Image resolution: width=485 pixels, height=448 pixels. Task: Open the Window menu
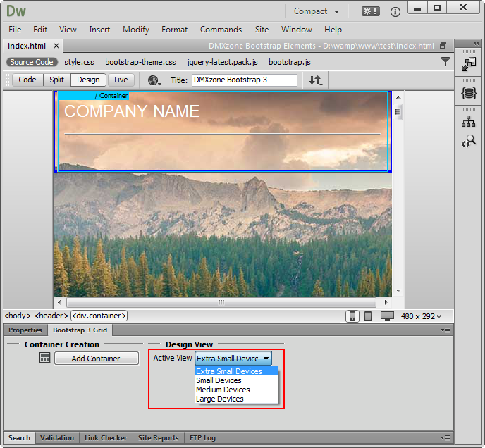click(296, 30)
